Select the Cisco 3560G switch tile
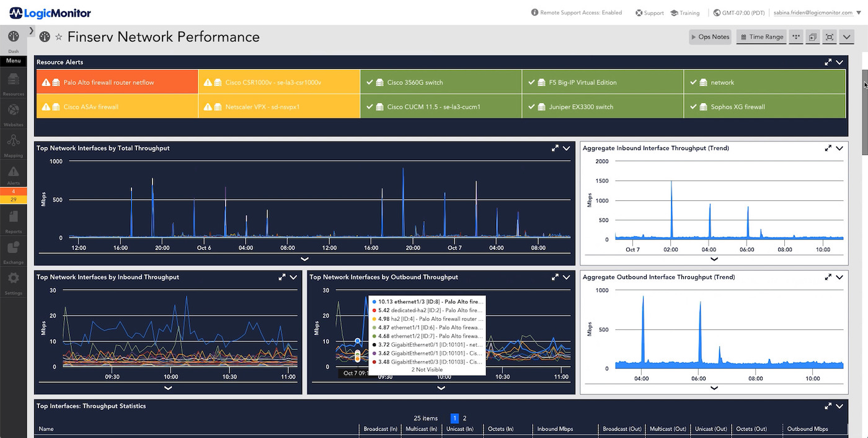This screenshot has width=868, height=438. pos(441,82)
